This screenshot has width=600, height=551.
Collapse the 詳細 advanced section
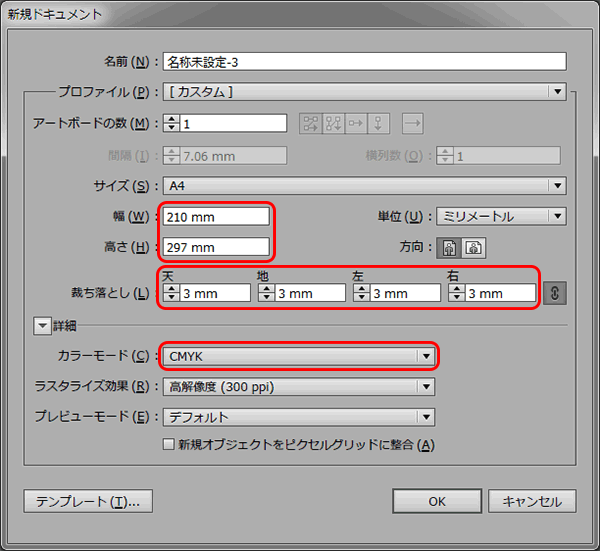point(42,325)
